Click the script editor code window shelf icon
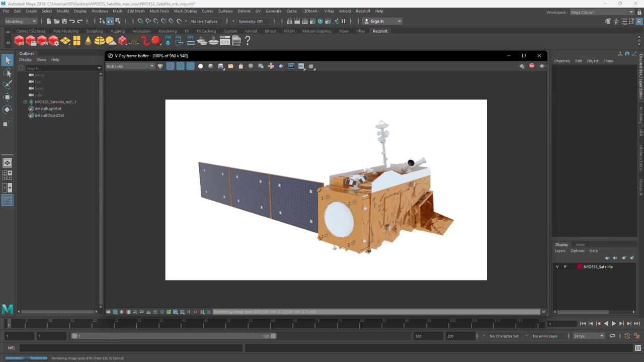The height and width of the screenshot is (362, 644). pyautogui.click(x=225, y=41)
